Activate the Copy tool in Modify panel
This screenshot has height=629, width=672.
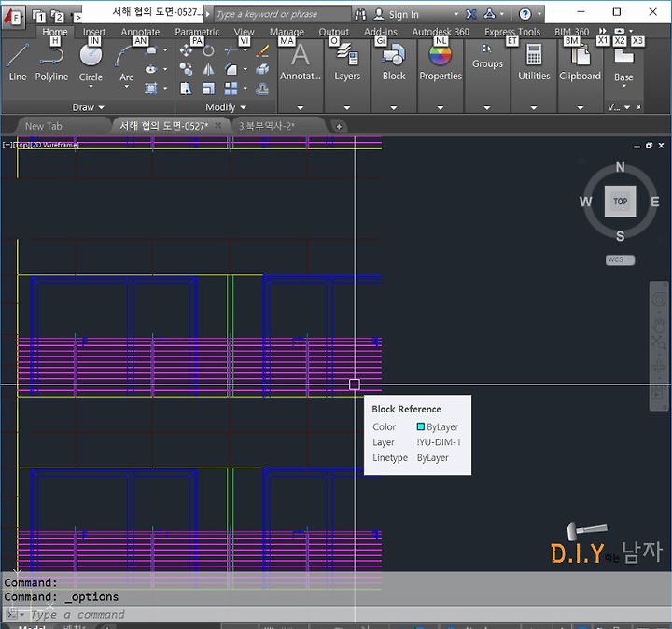coord(186,69)
